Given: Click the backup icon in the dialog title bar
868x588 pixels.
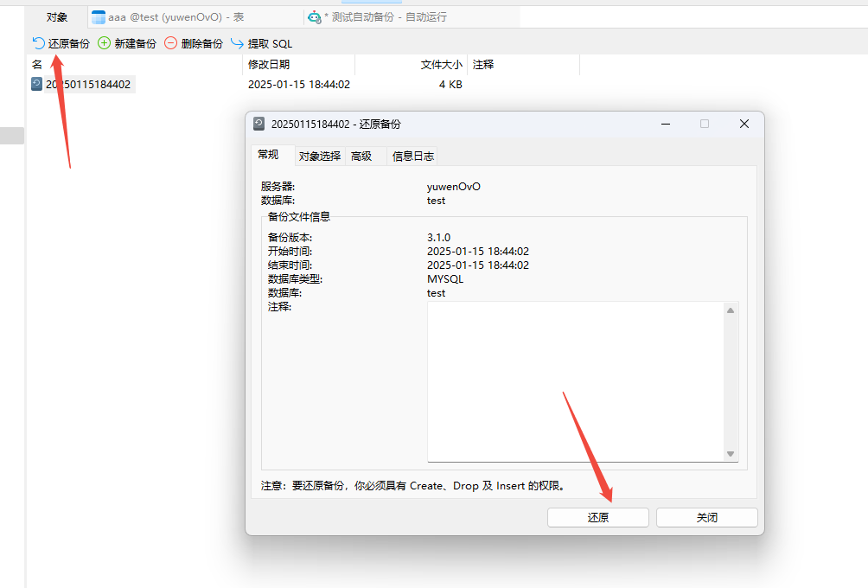Looking at the screenshot, I should pyautogui.click(x=258, y=124).
